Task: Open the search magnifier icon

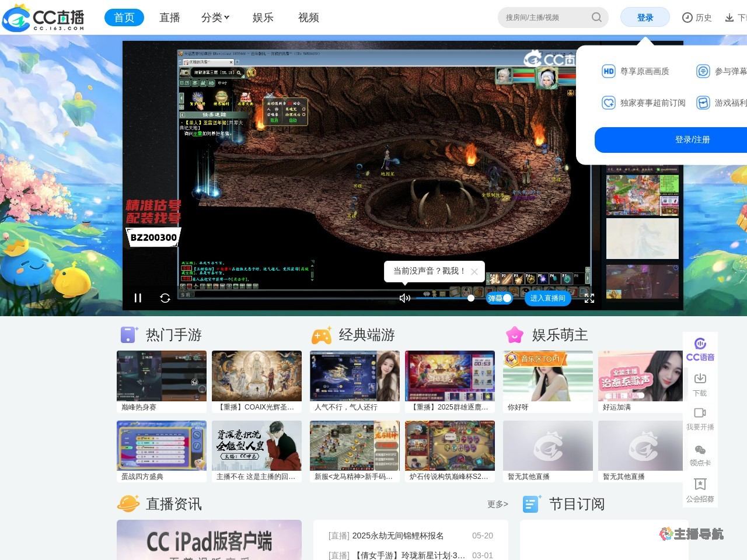Action: tap(596, 17)
